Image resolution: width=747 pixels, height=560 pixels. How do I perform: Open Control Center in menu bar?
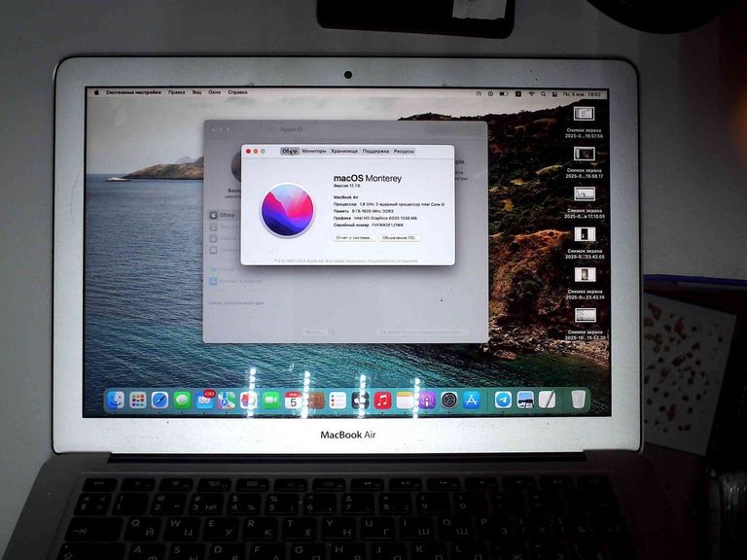(x=554, y=94)
